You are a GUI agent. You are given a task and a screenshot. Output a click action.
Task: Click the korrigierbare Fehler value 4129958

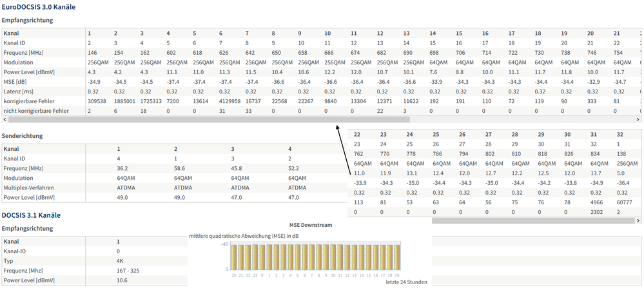pyautogui.click(x=229, y=101)
